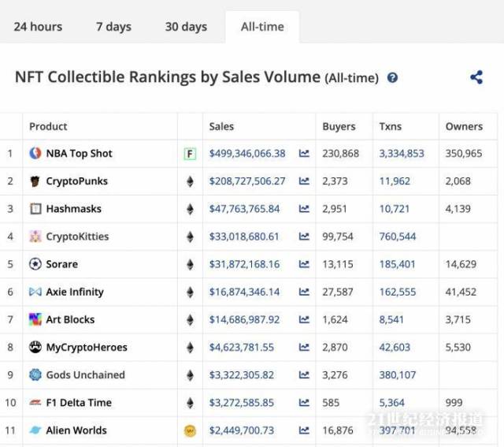
Task: Open the Gods Unchained product link
Action: click(x=85, y=374)
